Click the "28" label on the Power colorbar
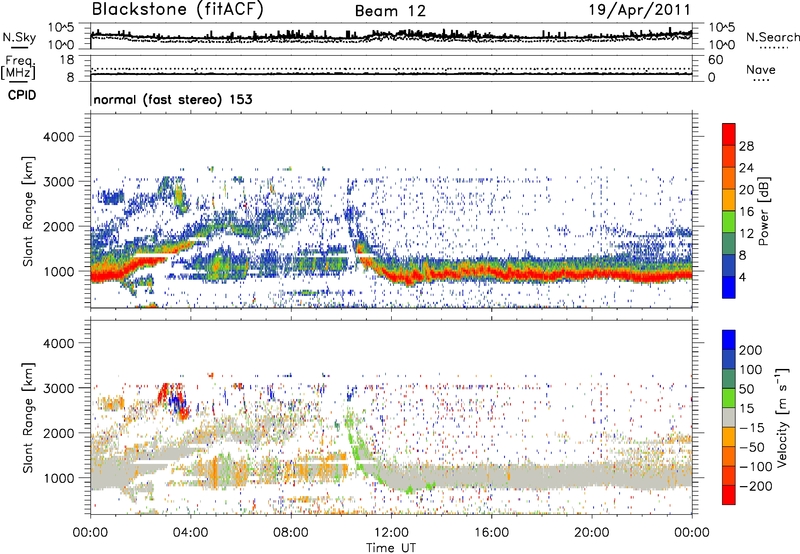 [x=746, y=146]
